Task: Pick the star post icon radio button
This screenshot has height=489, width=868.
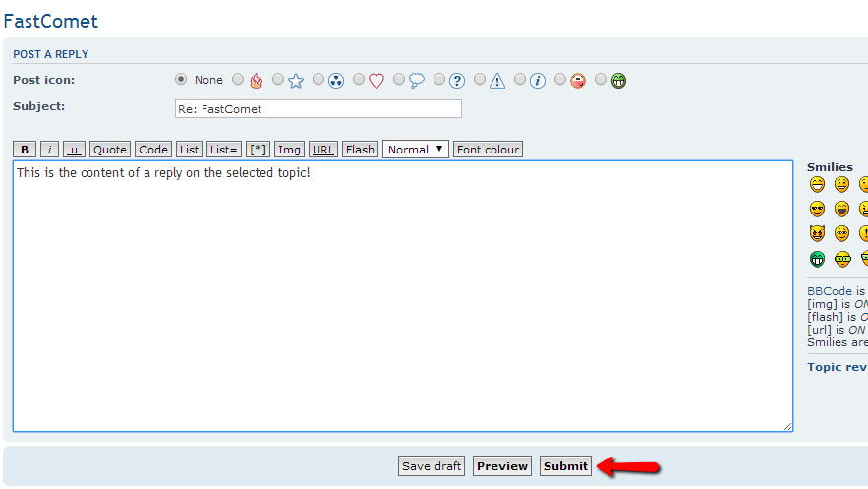Action: click(278, 80)
